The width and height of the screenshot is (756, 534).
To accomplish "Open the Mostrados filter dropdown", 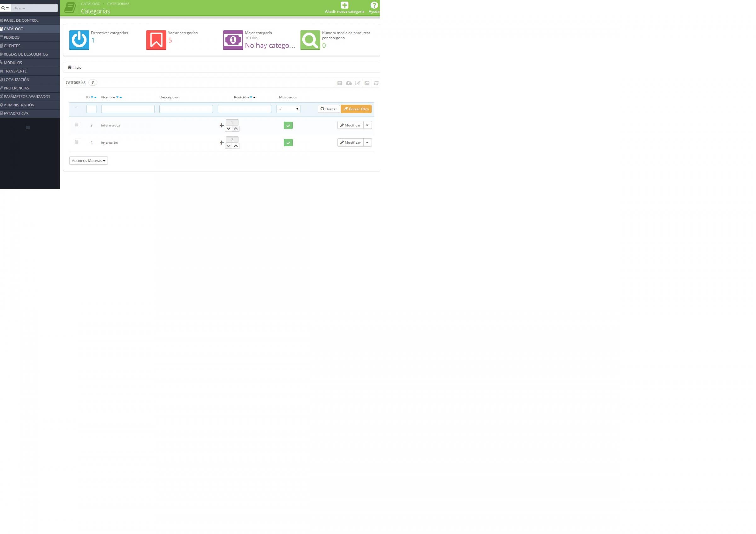I will point(288,109).
